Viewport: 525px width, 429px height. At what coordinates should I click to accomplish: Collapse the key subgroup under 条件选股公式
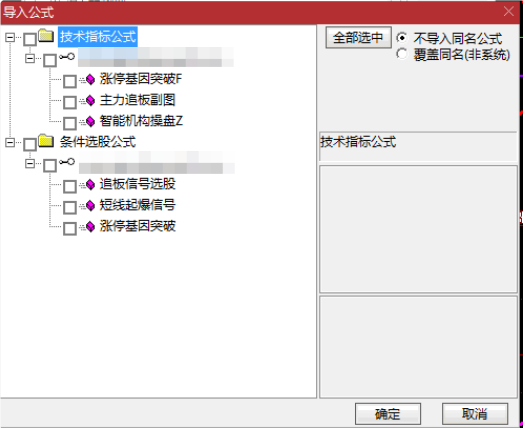[x=30, y=164]
